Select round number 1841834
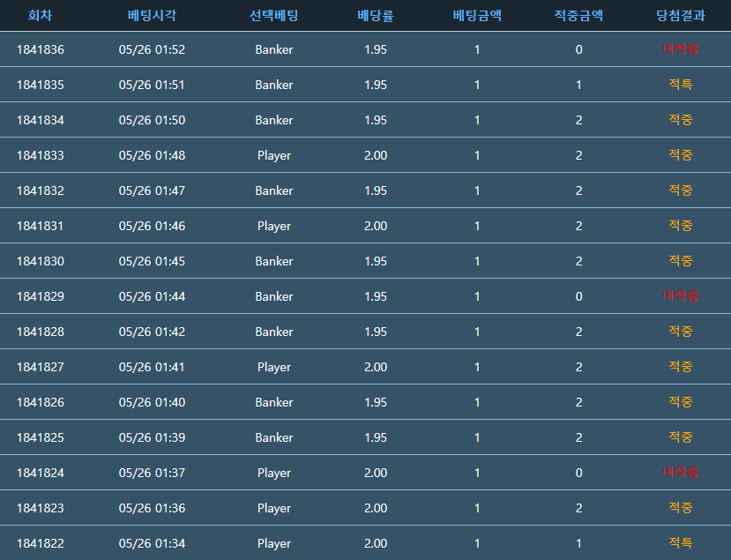This screenshot has height=560, width=731. pos(40,120)
